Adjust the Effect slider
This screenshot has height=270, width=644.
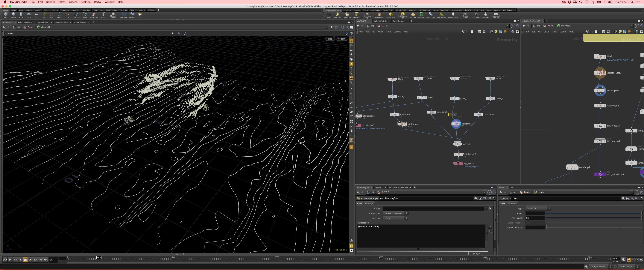[594, 213]
